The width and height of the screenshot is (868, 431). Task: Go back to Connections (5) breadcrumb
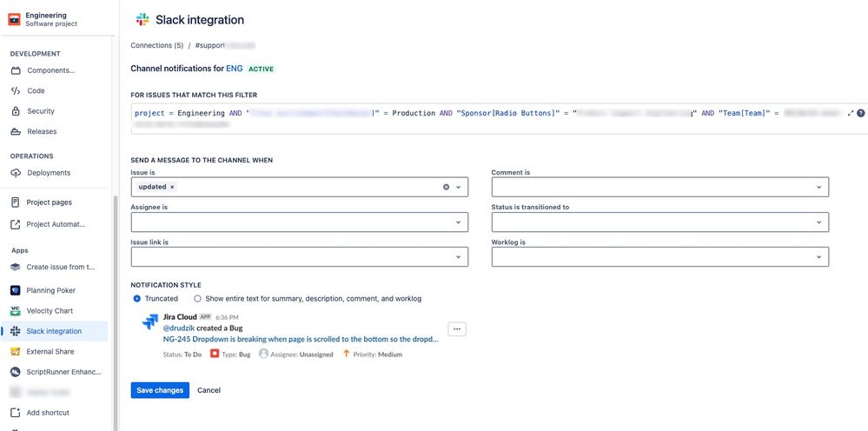click(x=156, y=46)
